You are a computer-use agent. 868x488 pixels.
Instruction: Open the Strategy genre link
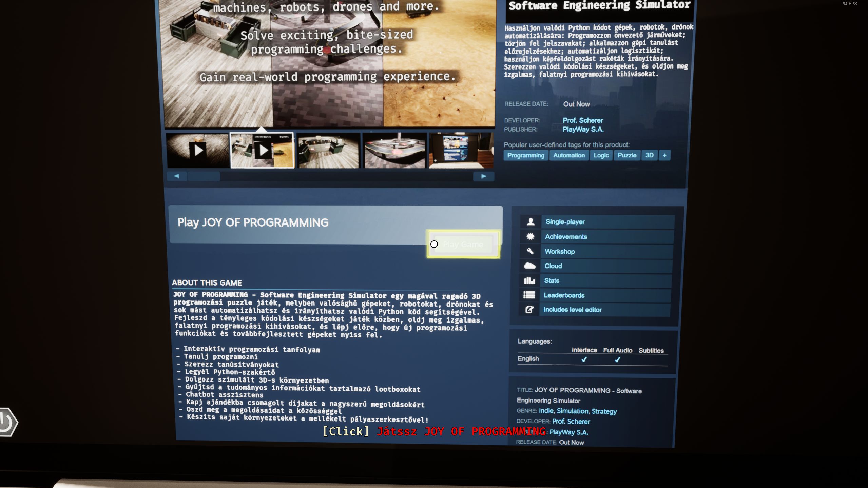click(x=604, y=411)
